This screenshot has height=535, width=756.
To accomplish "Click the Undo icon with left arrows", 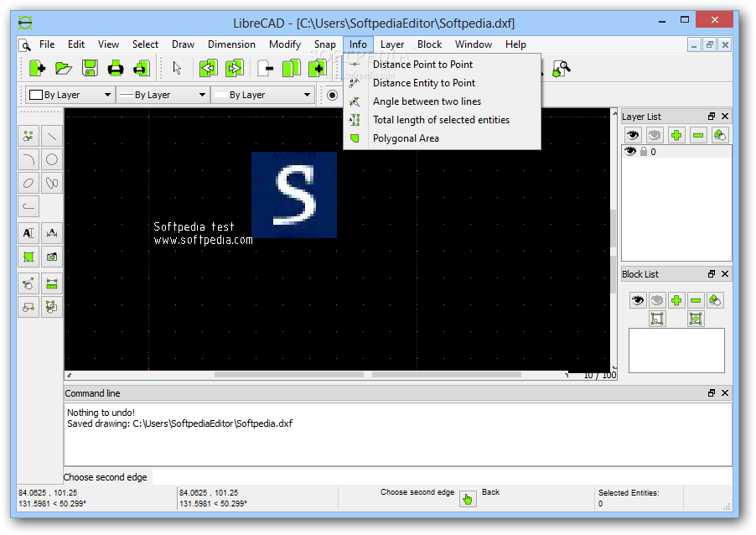I will 209,69.
